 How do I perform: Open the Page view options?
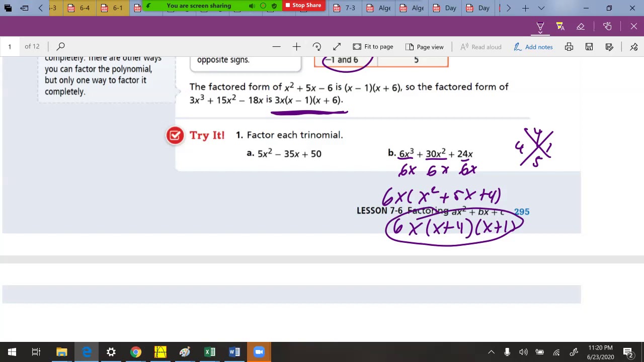[424, 47]
